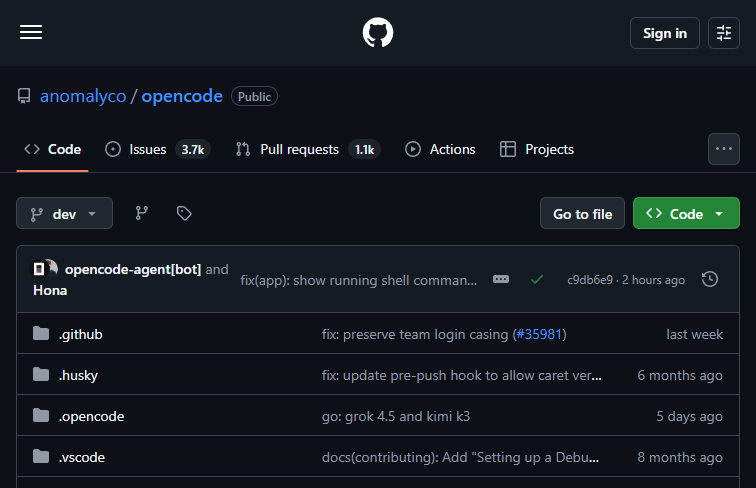Click the Go to file button
The image size is (756, 488).
click(582, 213)
